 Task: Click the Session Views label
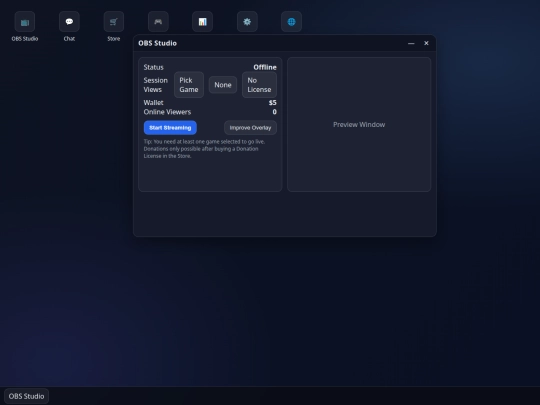(x=155, y=85)
